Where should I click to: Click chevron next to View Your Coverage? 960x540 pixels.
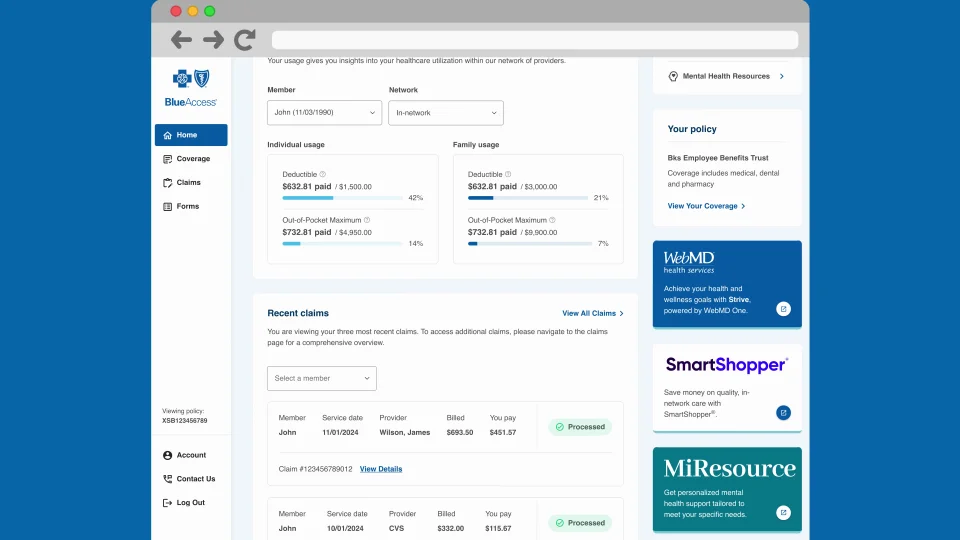(743, 206)
